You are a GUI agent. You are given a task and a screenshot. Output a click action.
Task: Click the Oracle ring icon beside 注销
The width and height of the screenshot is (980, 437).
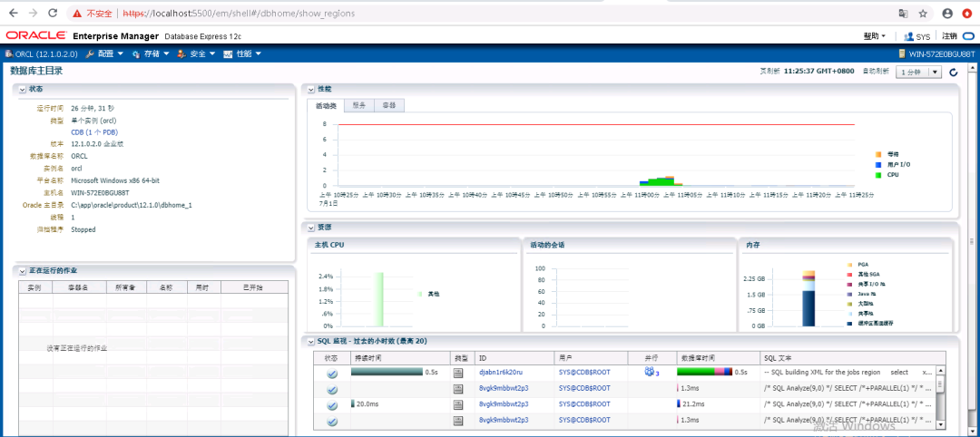click(x=967, y=36)
